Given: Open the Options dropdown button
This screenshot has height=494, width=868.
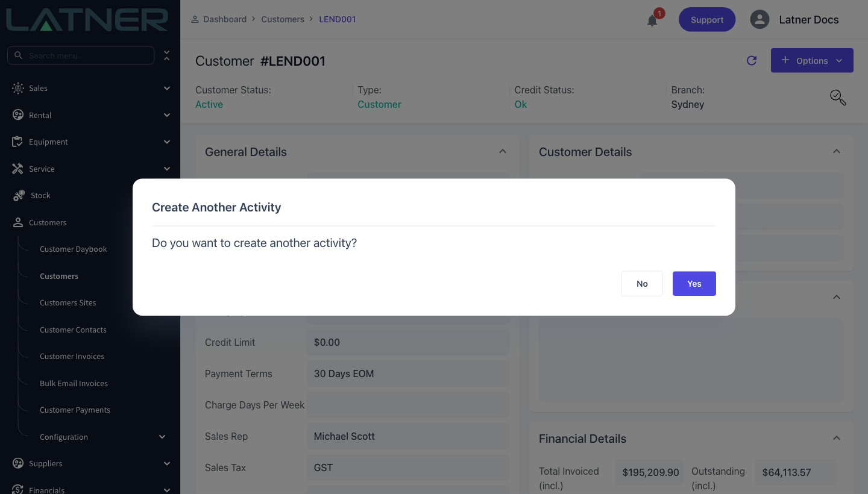Looking at the screenshot, I should click(812, 60).
